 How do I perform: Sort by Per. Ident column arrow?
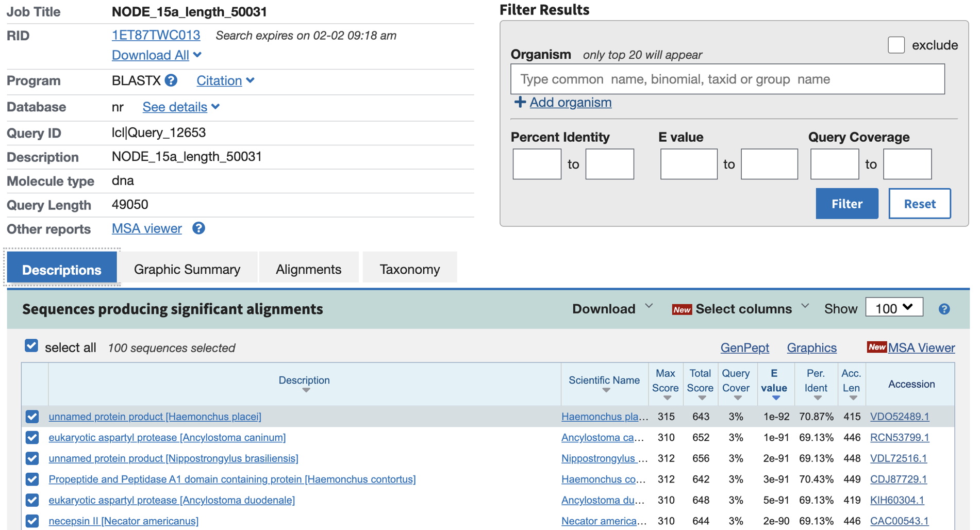click(817, 398)
